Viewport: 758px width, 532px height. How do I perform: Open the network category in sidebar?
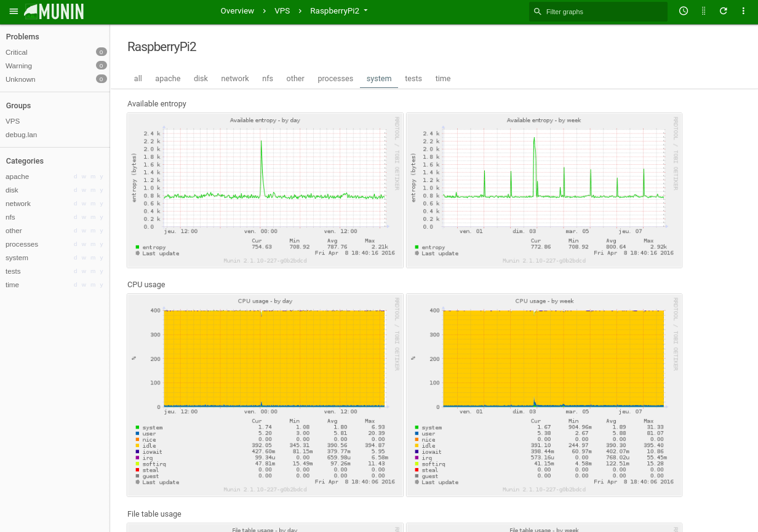click(x=18, y=204)
